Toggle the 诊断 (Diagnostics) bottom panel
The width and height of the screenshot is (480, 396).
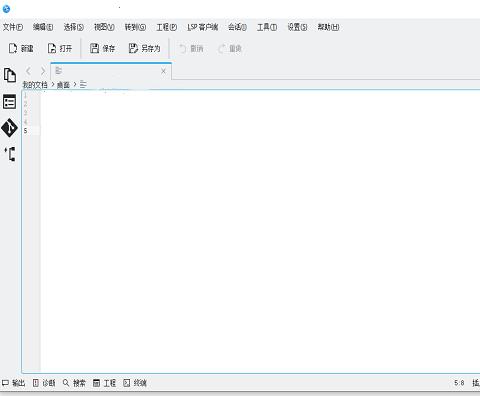44,383
